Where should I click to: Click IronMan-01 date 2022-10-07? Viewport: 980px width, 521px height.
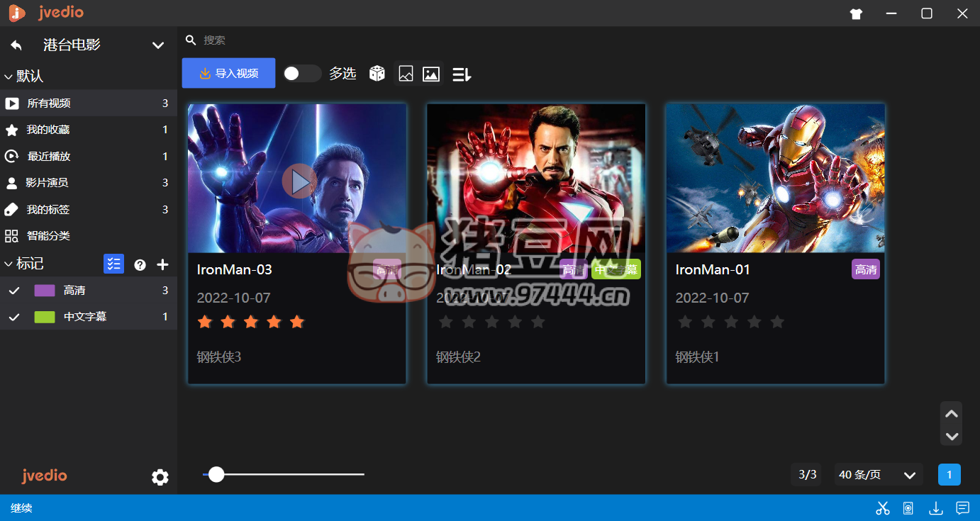(x=712, y=298)
